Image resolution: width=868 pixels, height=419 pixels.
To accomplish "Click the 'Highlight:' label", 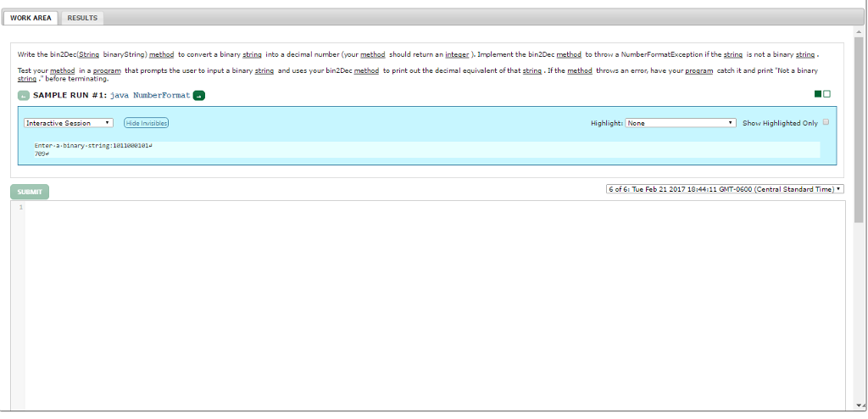I will 607,123.
